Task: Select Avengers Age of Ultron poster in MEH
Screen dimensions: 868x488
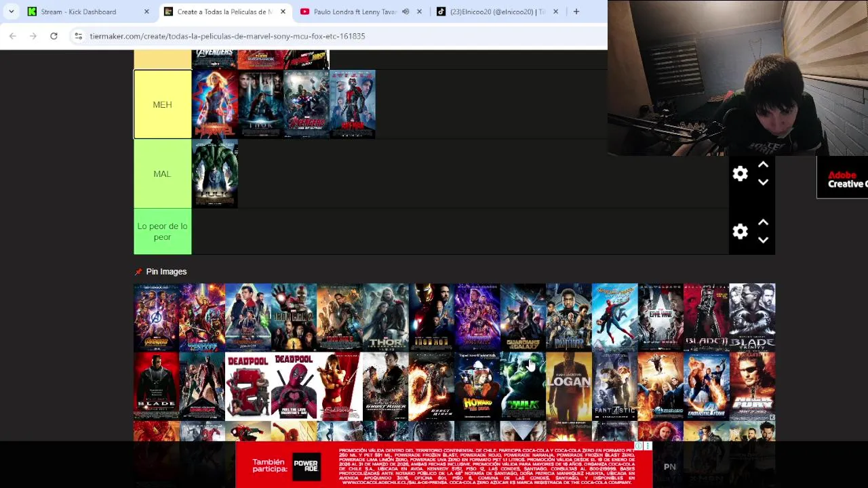Action: point(307,104)
